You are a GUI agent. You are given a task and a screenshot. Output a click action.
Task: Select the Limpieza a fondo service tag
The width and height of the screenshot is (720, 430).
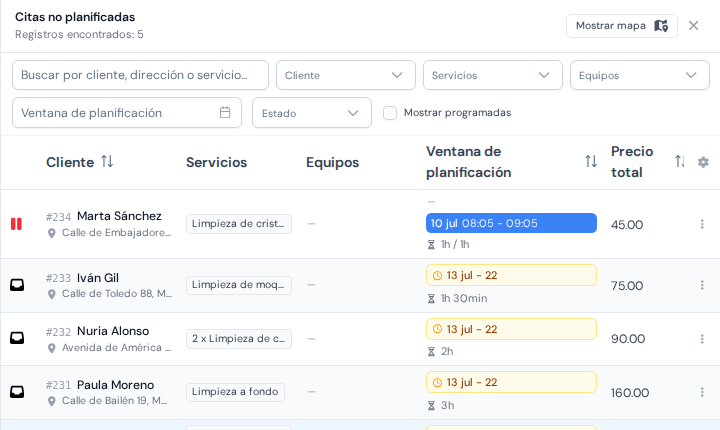[235, 392]
